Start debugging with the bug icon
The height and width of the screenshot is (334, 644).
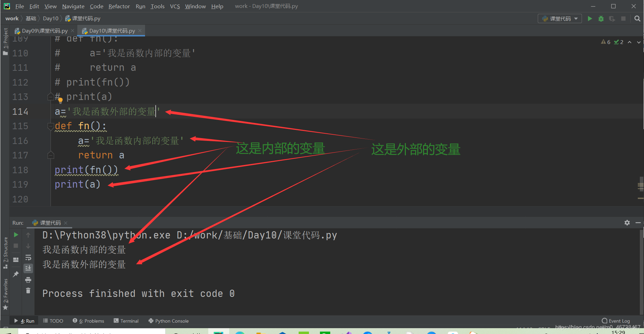tap(601, 19)
